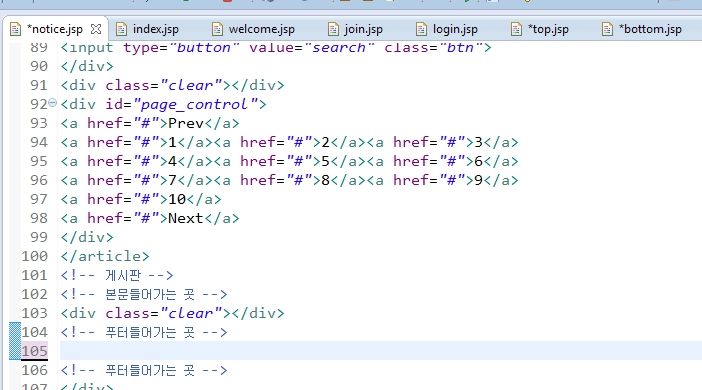The image size is (702, 390).
Task: Open the index.jsp tab
Action: [155, 29]
